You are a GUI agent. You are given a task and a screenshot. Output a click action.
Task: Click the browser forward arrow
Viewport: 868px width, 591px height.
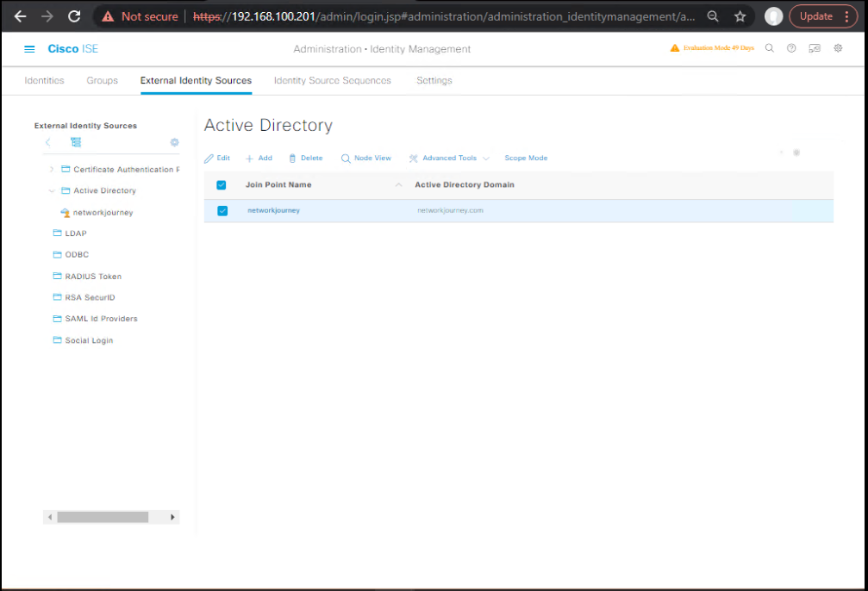[x=47, y=16]
